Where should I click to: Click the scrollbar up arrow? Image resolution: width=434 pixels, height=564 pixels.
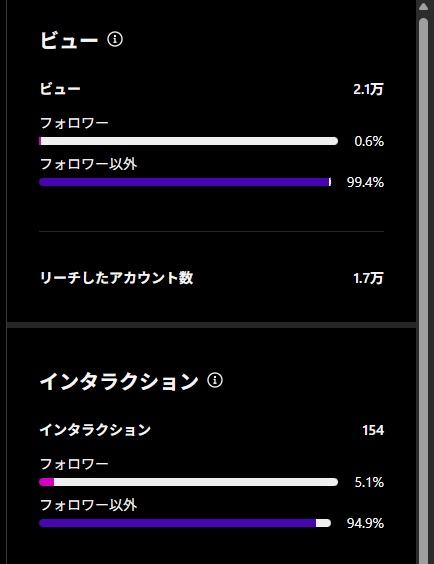click(424, 6)
